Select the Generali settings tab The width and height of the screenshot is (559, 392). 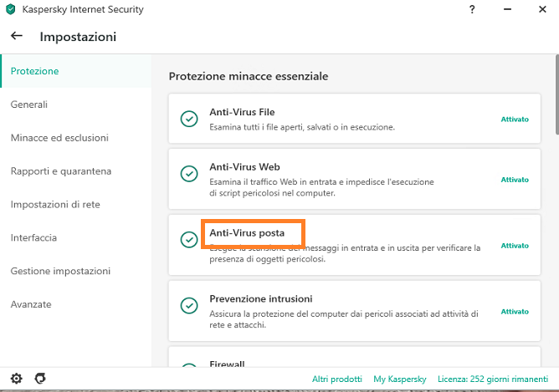click(x=29, y=104)
